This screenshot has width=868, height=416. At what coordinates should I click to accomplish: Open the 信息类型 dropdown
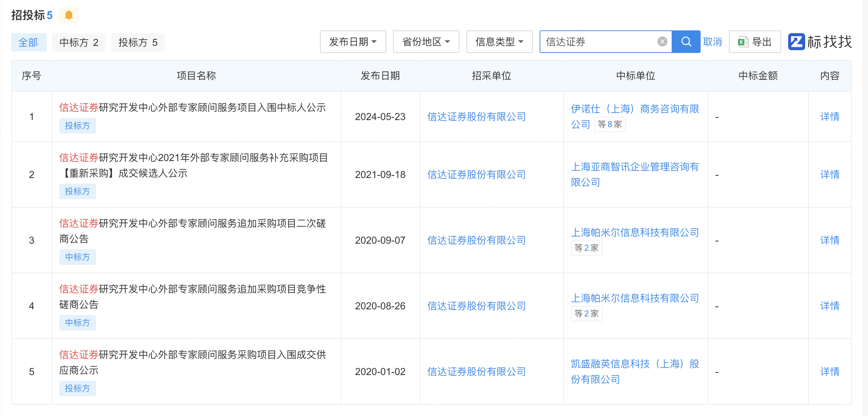499,42
